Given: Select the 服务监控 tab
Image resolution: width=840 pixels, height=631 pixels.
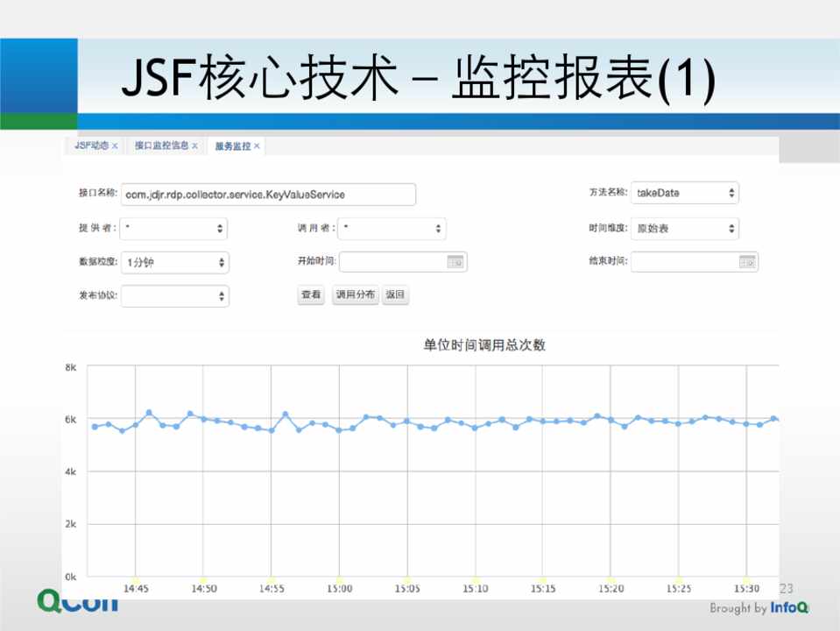Looking at the screenshot, I should click(232, 146).
